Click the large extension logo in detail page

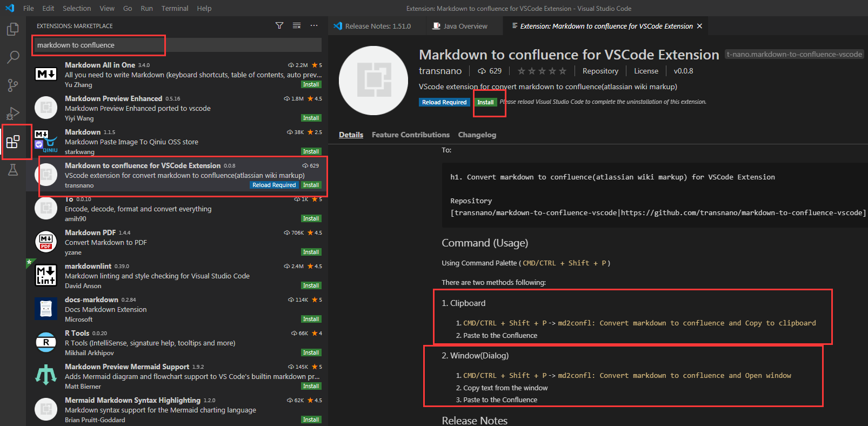[x=373, y=81]
